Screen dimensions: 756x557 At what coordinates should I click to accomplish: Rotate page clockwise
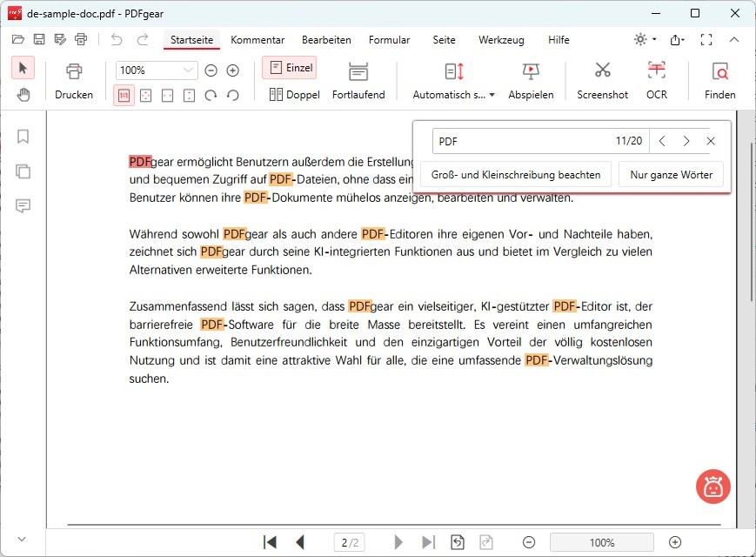(211, 96)
